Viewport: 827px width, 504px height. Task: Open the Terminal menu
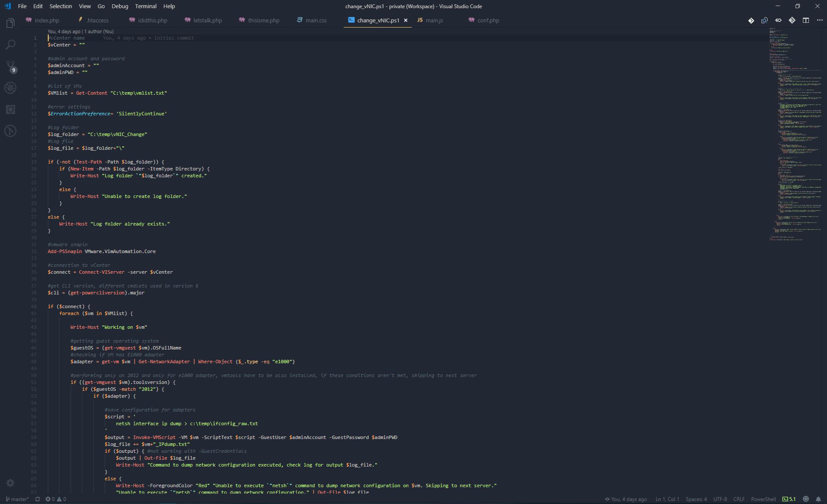click(x=146, y=6)
